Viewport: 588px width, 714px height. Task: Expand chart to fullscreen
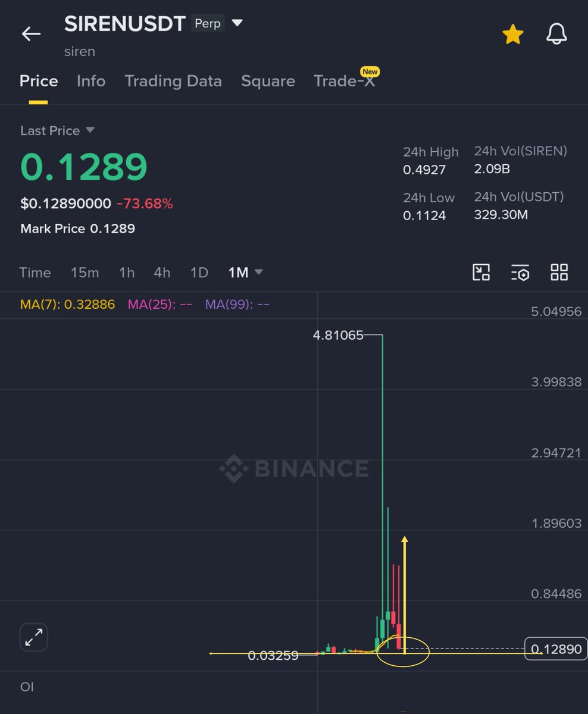click(34, 638)
